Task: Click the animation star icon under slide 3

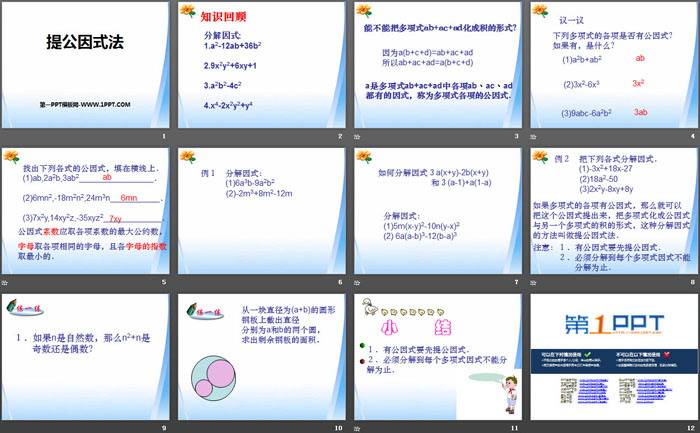Action: click(x=357, y=137)
